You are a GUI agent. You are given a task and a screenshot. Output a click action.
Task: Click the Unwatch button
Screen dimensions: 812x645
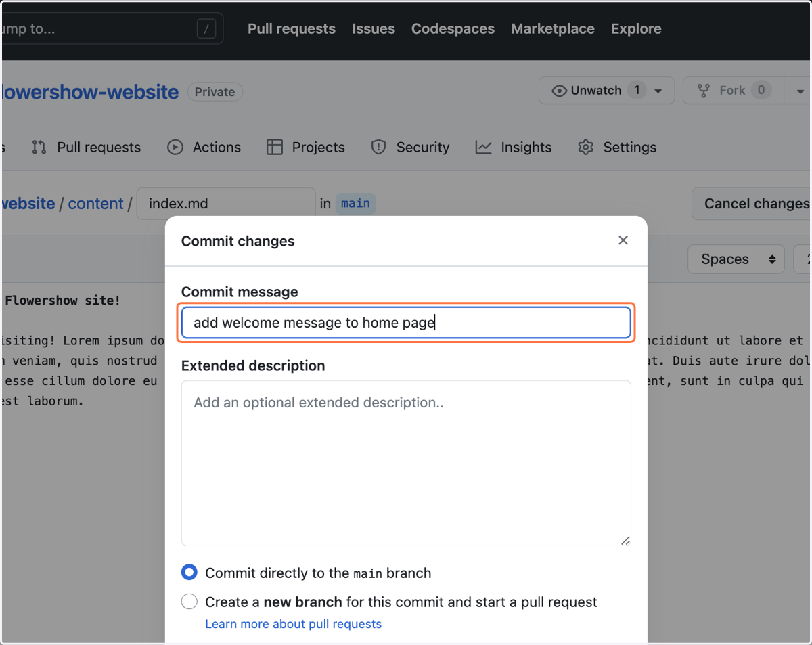pos(606,91)
